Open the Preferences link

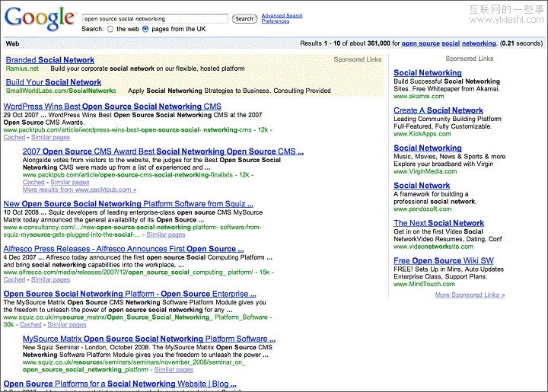(275, 21)
